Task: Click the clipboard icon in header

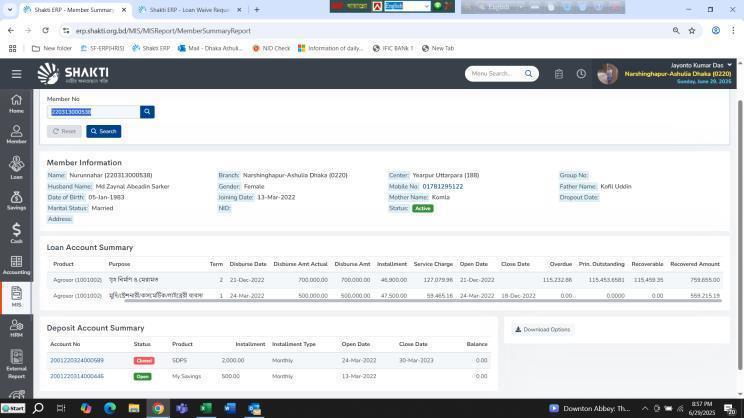Action: pos(558,74)
